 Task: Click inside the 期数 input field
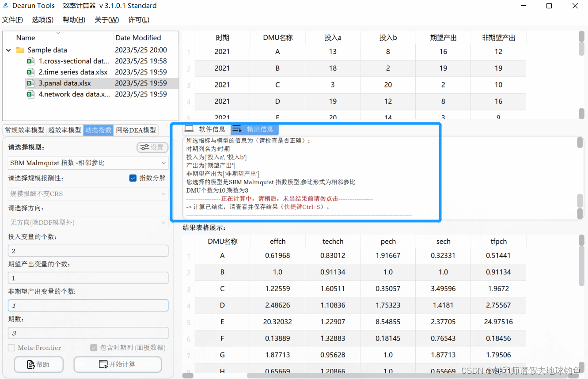coord(88,333)
